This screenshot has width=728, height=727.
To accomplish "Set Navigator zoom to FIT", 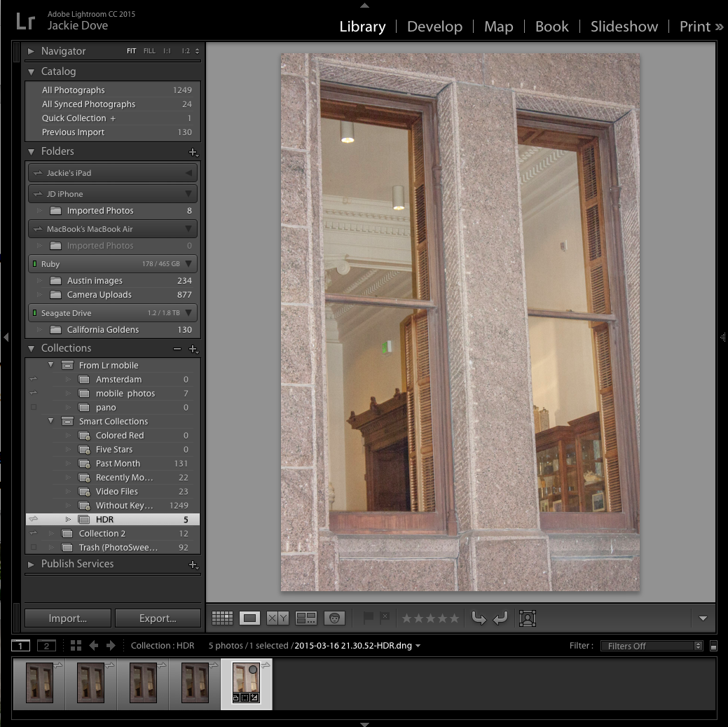I will (x=132, y=51).
